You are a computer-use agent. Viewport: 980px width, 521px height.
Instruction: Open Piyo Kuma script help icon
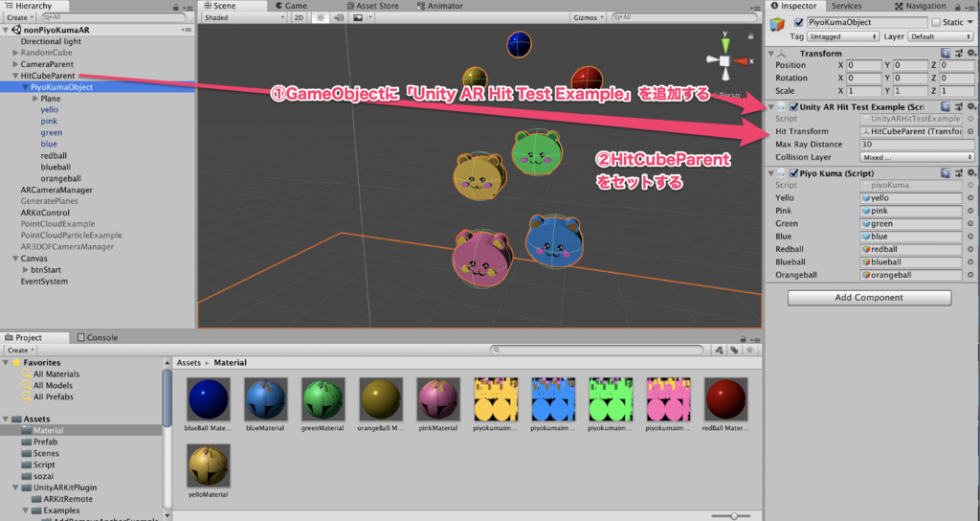point(946,173)
